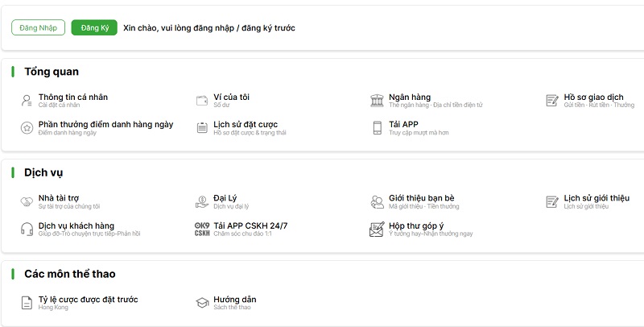644x327 pixels.
Task: Click the handshake icon for Nhà tài trợ
Action: point(26,201)
